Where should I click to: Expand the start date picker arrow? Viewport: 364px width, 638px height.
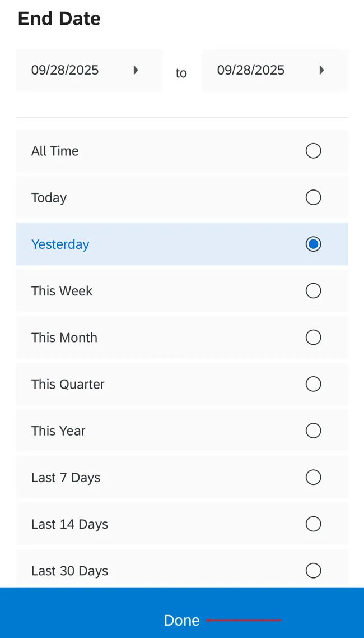136,70
